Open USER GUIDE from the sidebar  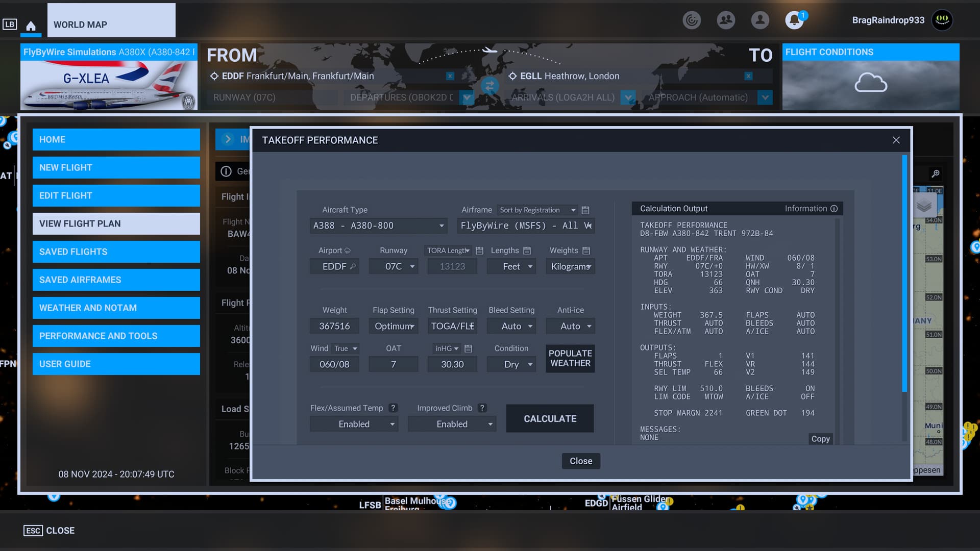click(116, 364)
